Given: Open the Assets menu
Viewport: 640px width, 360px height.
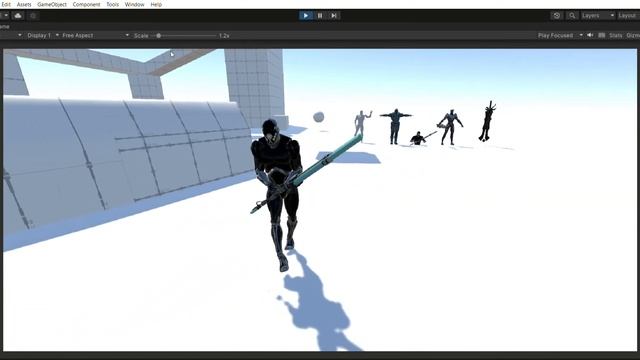Looking at the screenshot, I should pyautogui.click(x=24, y=4).
